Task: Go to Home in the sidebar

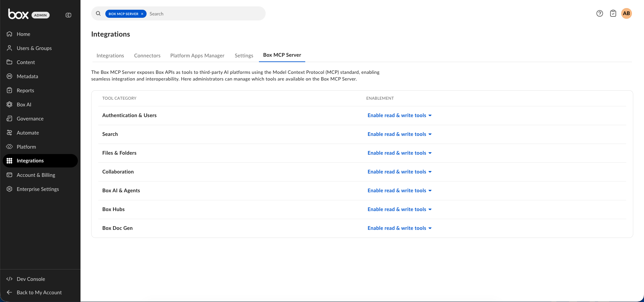Action: [x=40, y=34]
